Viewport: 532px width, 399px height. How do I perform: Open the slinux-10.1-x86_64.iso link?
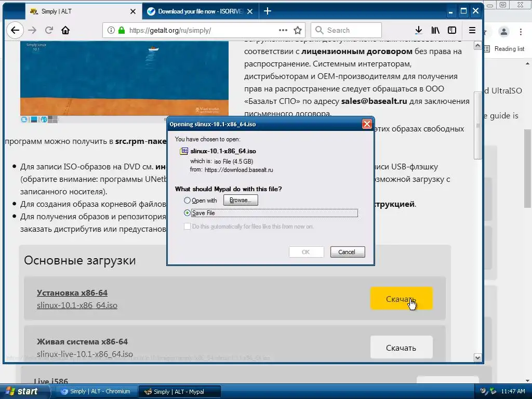77,305
